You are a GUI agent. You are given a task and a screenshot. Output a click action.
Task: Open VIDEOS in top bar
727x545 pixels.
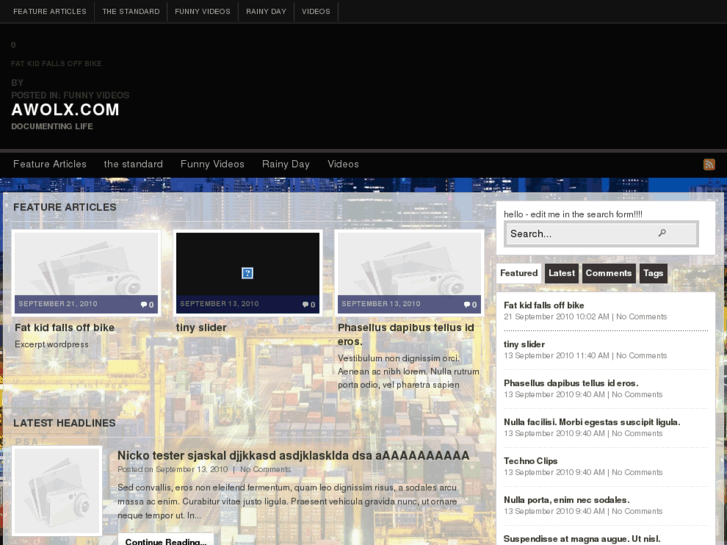(316, 11)
